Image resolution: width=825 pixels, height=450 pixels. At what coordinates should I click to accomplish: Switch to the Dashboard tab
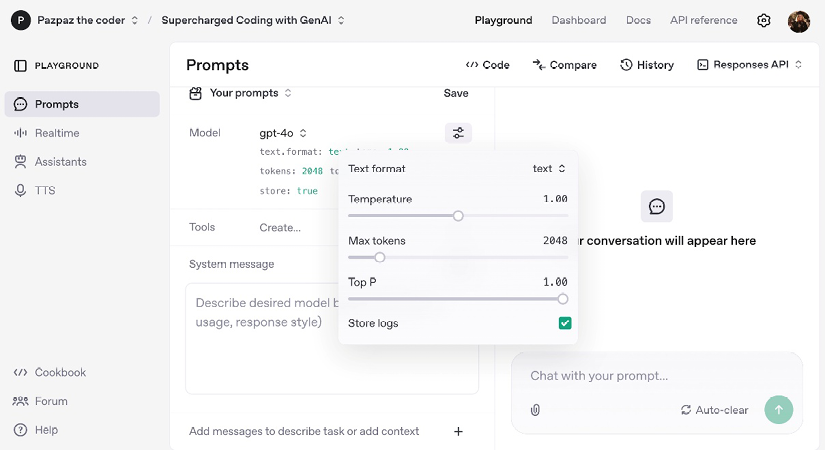coord(578,20)
